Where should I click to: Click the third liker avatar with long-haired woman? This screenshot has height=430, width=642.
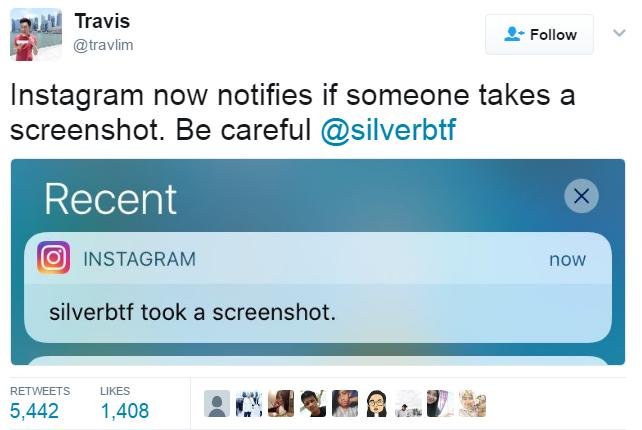(x=281, y=404)
